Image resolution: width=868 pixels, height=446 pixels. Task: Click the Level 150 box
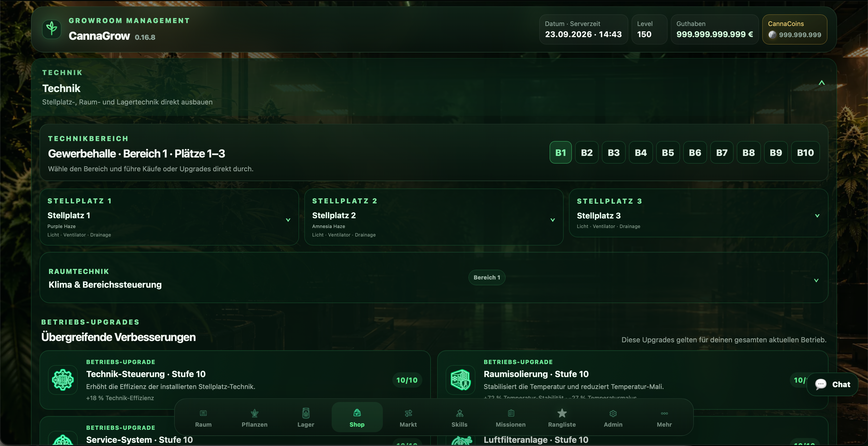point(649,29)
